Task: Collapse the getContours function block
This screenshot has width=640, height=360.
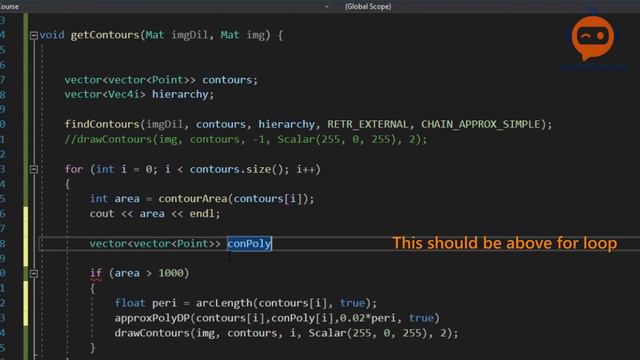Action: pyautogui.click(x=34, y=36)
